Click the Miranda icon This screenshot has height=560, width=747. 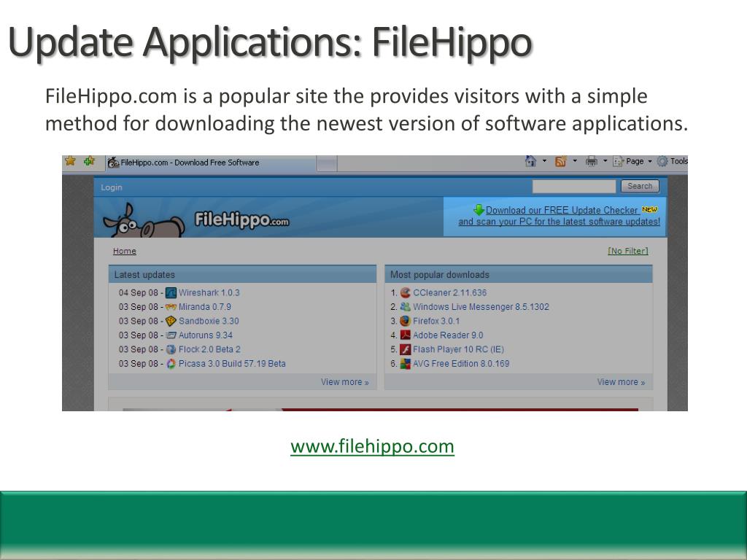point(171,307)
